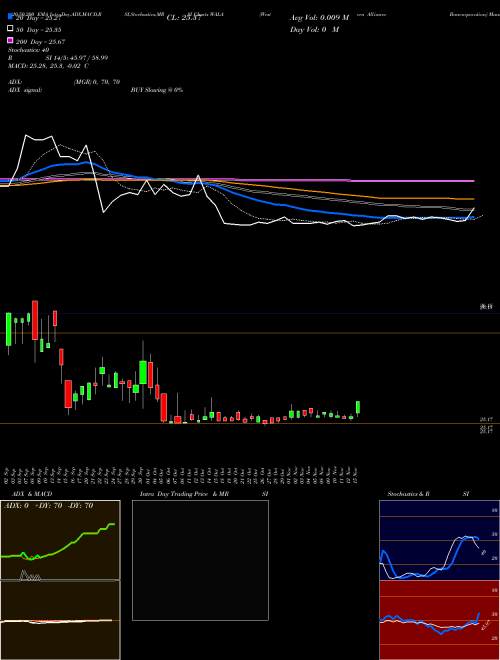
Task: Click the 'ADX signal:' label
Action: click(25, 90)
